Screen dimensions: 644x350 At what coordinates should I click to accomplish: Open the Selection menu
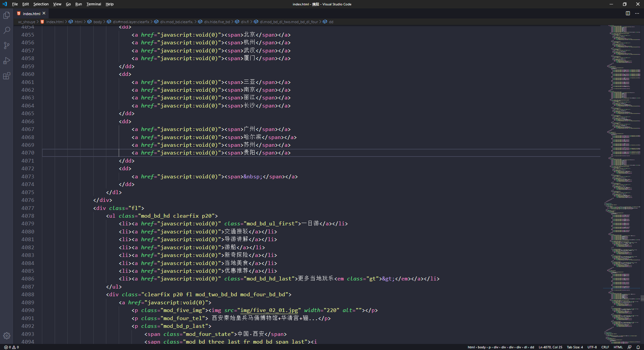point(41,4)
